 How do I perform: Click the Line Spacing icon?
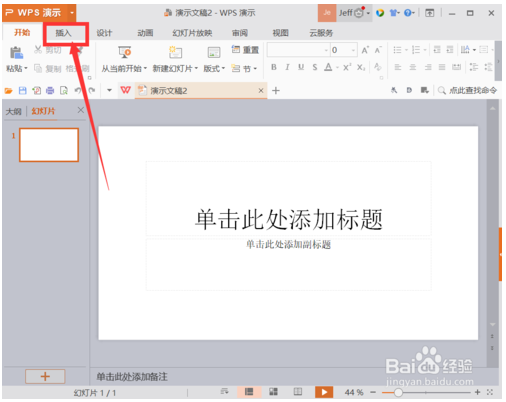pyautogui.click(x=473, y=67)
